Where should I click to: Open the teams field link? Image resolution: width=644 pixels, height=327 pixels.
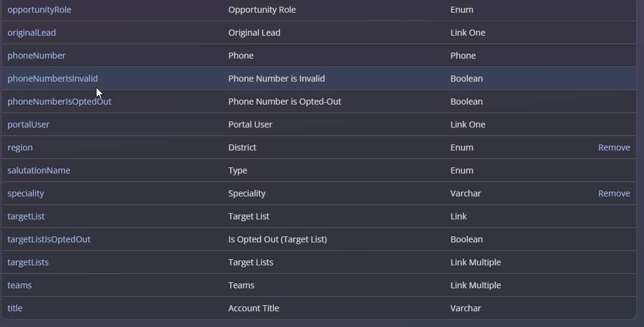pos(19,285)
